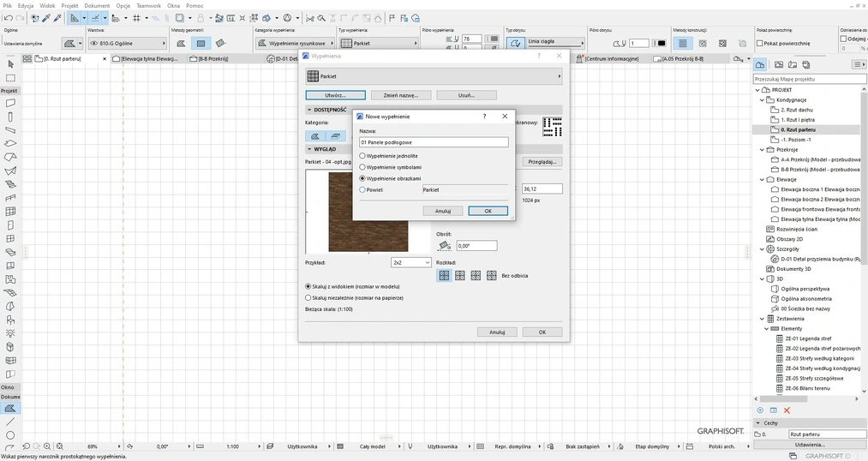Screen dimensions: 868x461
Task: Enable the Pokaż powierzchnię checkbox
Action: point(760,43)
